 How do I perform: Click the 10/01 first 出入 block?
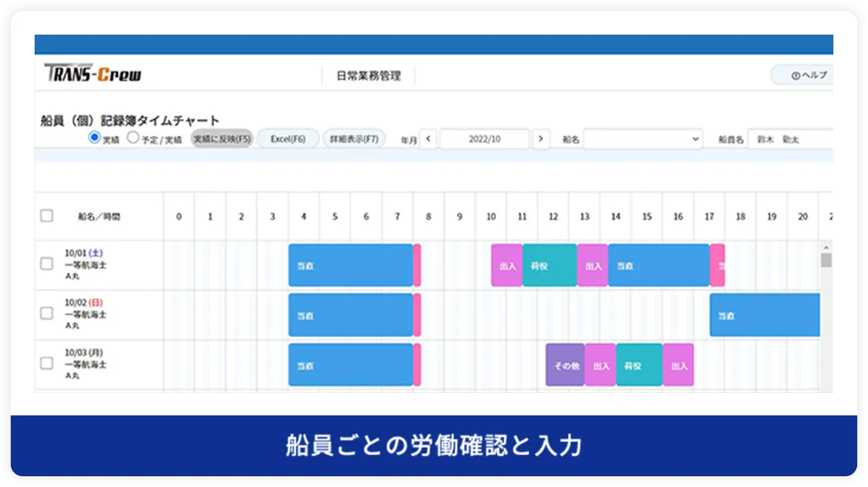pyautogui.click(x=507, y=265)
